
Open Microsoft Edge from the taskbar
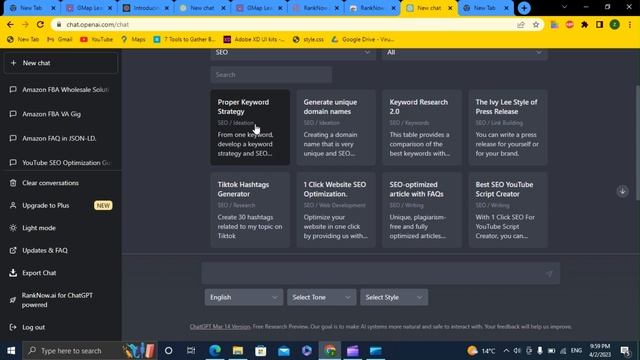pyautogui.click(x=215, y=351)
